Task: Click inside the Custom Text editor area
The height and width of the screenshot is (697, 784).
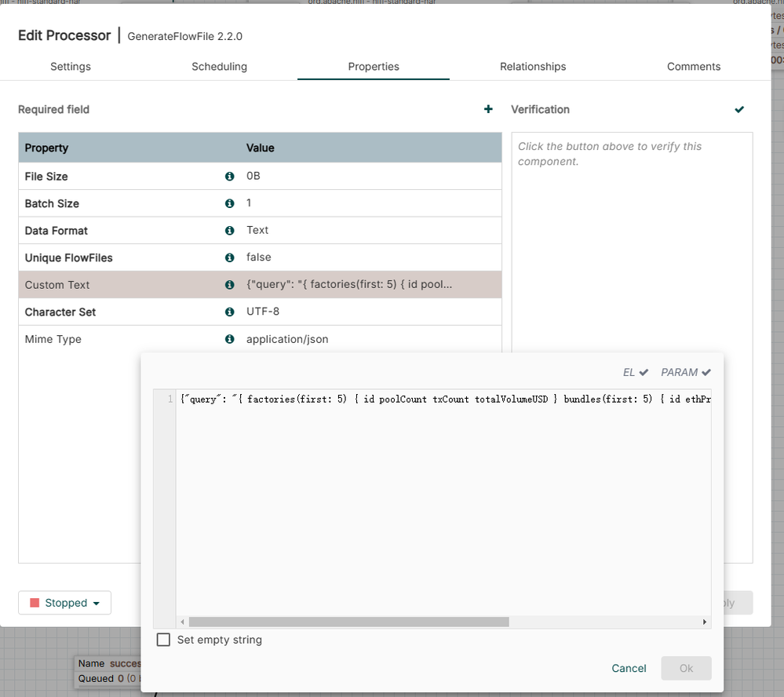Action: point(443,502)
